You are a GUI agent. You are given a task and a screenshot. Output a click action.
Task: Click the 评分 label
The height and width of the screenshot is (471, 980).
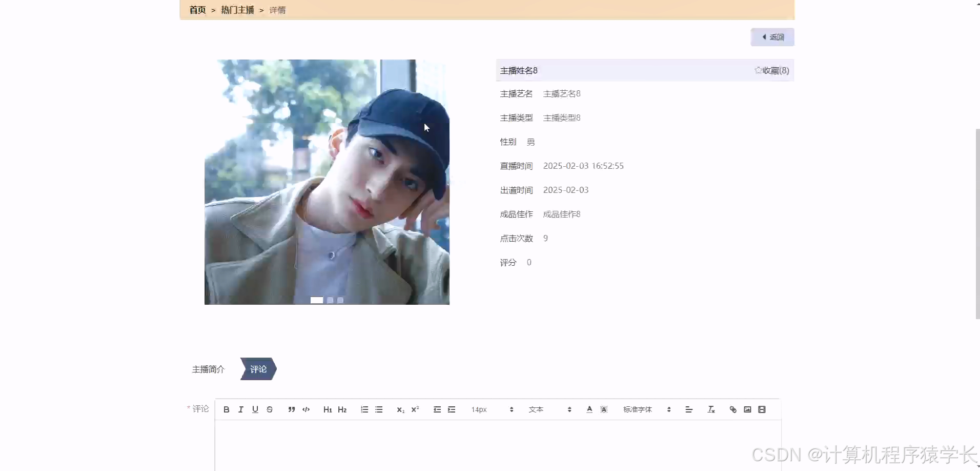click(x=508, y=262)
